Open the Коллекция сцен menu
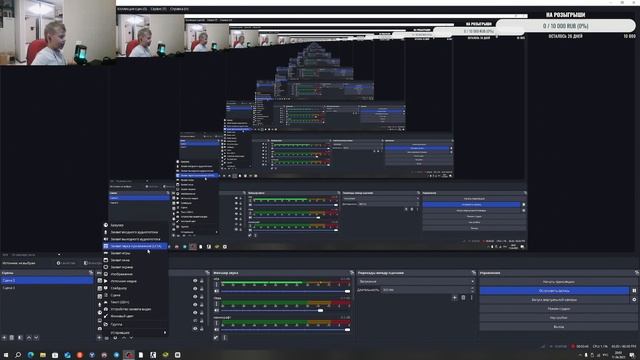The image size is (640, 360). [x=132, y=9]
